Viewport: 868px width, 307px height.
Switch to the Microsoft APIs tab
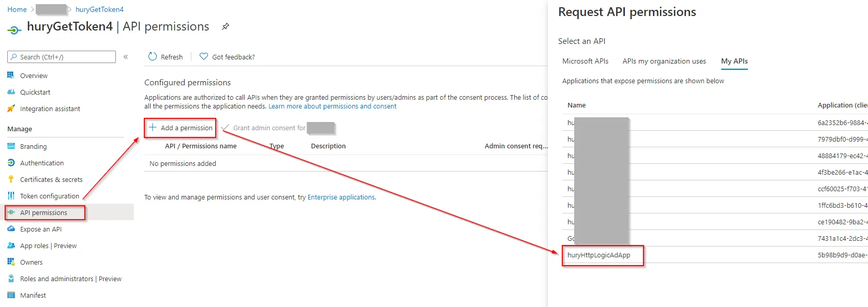coord(585,61)
